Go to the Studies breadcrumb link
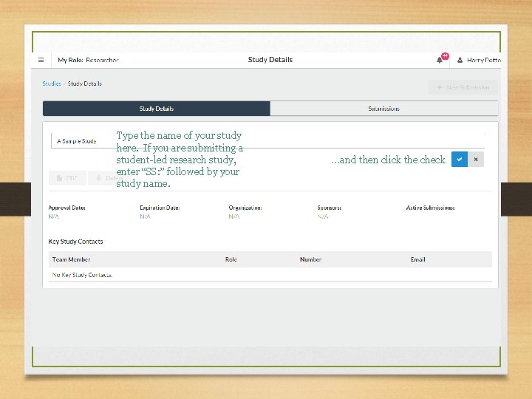Viewport: 532px width, 399px height. [x=52, y=83]
